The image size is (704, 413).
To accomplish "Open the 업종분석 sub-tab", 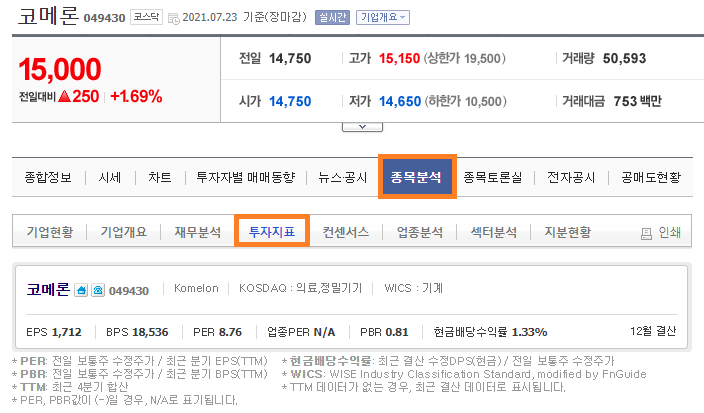I will tap(420, 232).
